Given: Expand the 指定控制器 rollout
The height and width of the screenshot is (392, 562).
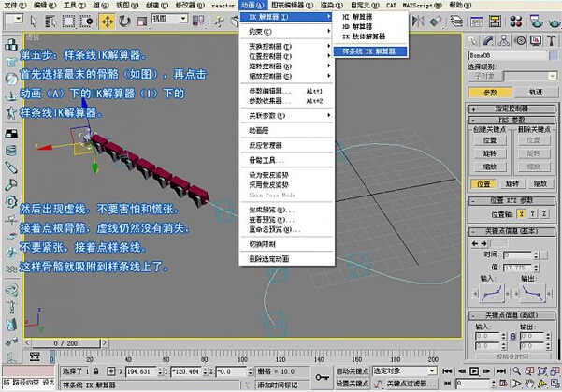Looking at the screenshot, I should coord(512,109).
